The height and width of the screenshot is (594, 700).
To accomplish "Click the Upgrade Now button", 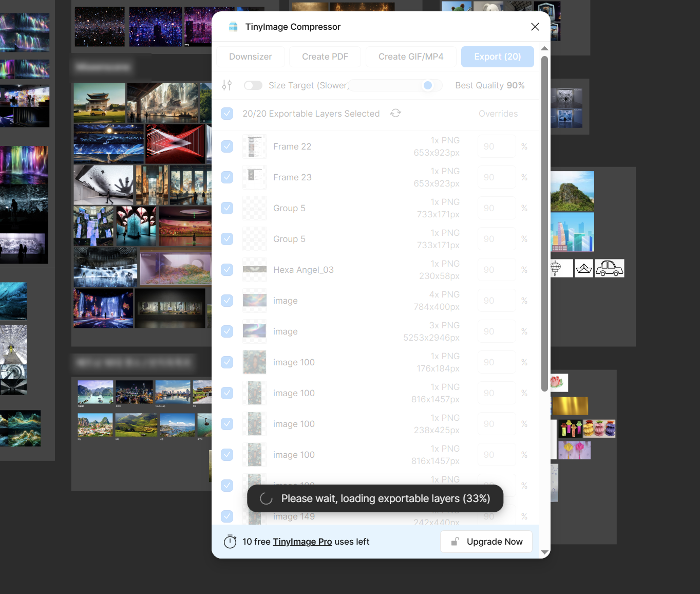I will point(486,542).
